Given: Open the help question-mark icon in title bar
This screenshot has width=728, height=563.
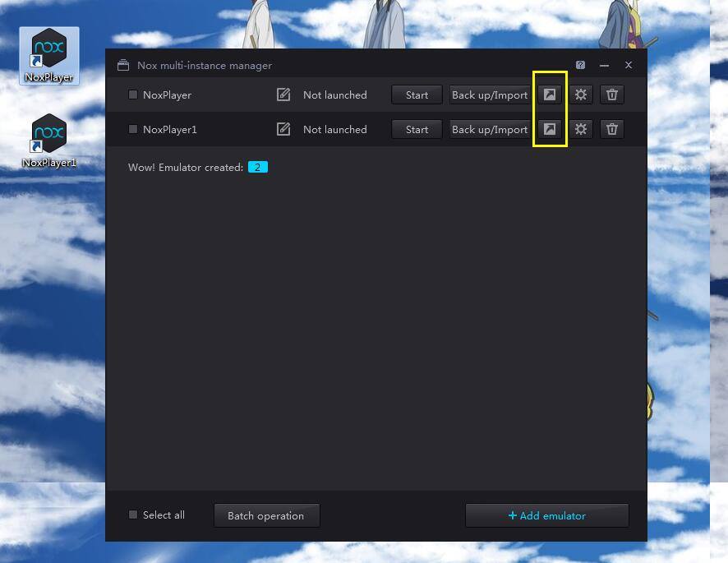Looking at the screenshot, I should (x=580, y=65).
